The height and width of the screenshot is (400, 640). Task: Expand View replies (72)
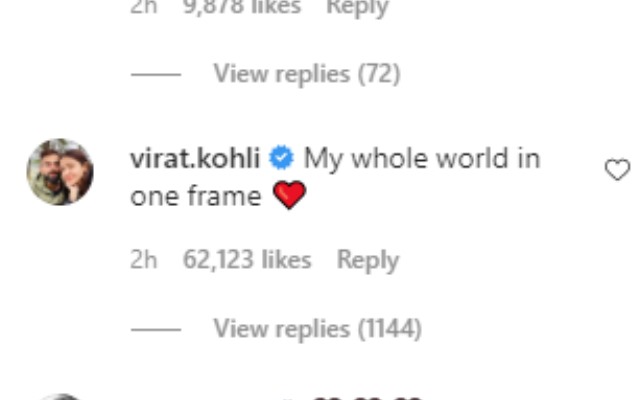(307, 74)
